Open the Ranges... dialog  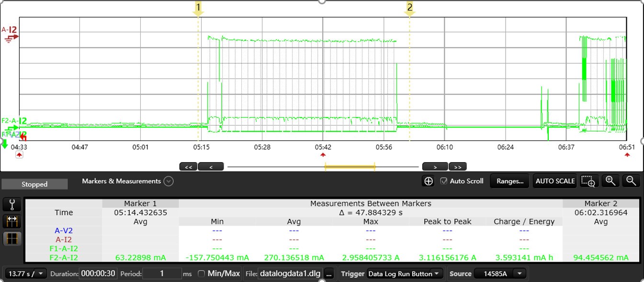click(x=510, y=181)
